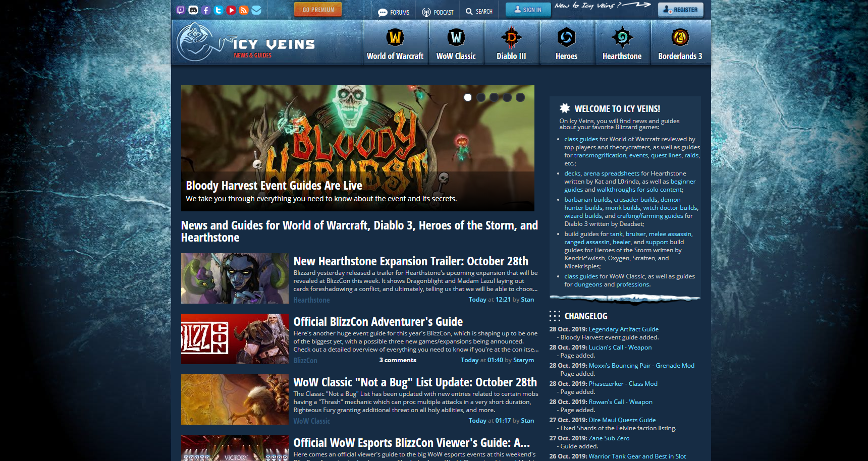
Task: Click the 'witch doctor builds' link
Action: tap(670, 208)
